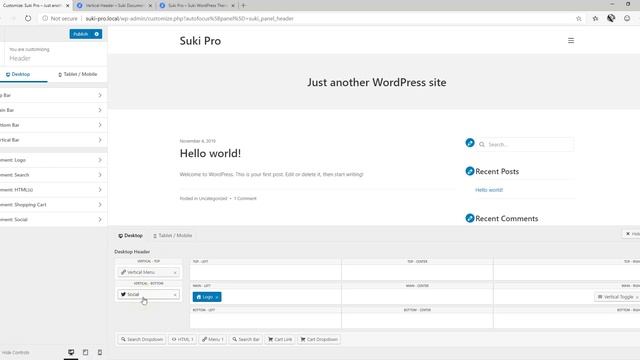Select Desktop tab in header builder
Screen dimensions: 640x360
[x=131, y=236]
